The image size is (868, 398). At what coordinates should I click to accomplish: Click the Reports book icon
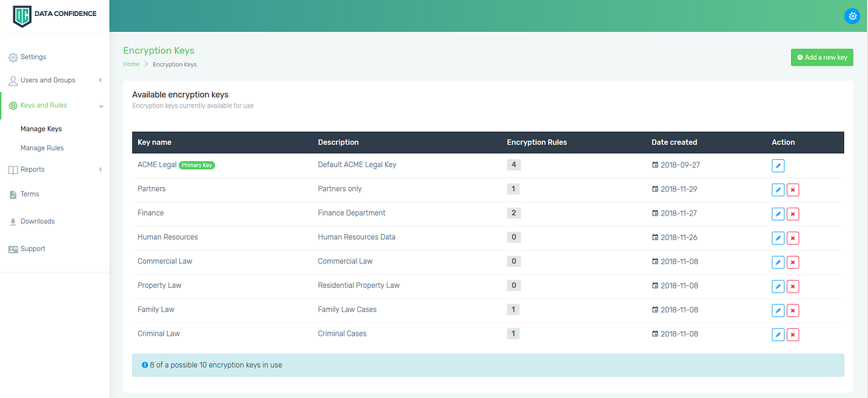13,170
